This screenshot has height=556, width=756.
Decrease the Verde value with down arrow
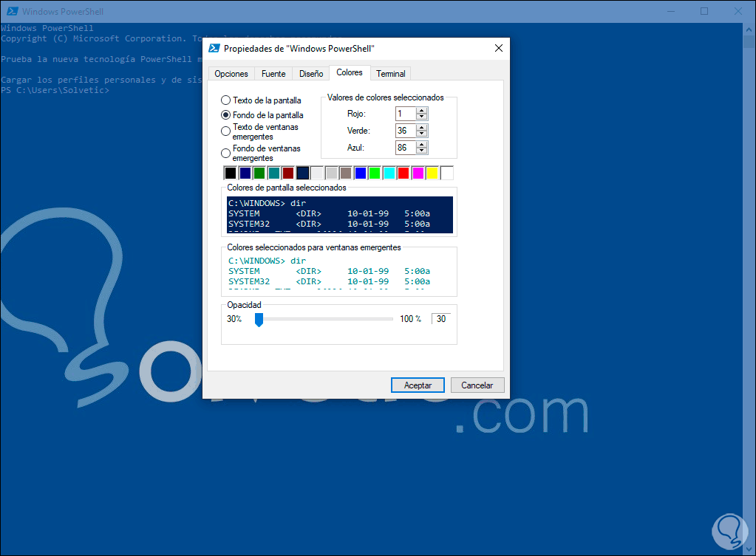[x=422, y=134]
